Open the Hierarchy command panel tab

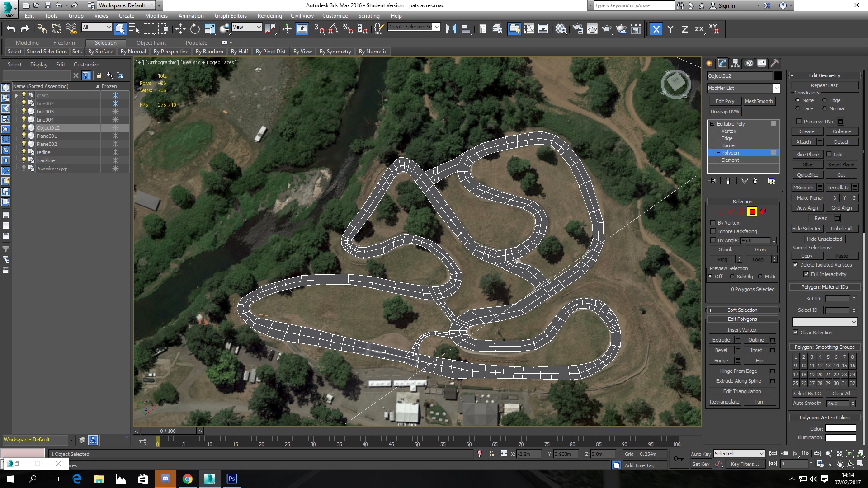click(735, 63)
